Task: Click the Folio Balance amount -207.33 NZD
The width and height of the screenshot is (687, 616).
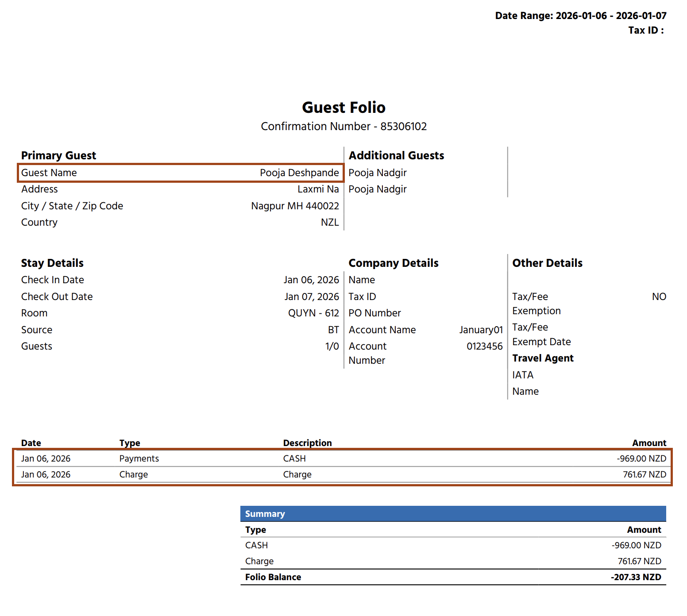Action: pyautogui.click(x=636, y=577)
